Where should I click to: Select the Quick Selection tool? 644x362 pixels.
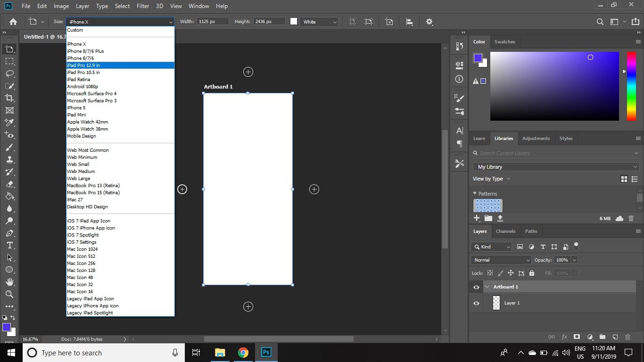[9, 86]
